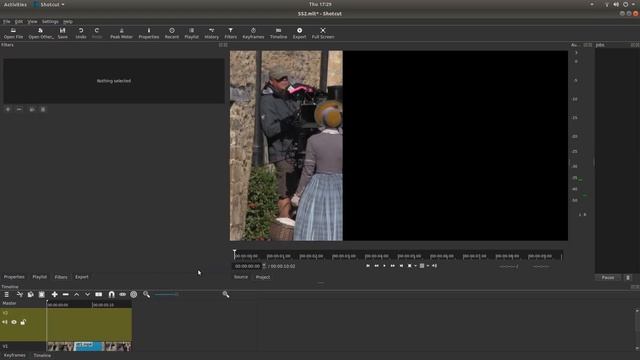
Task: Lift clip using up chevron icon
Action: tap(76, 294)
